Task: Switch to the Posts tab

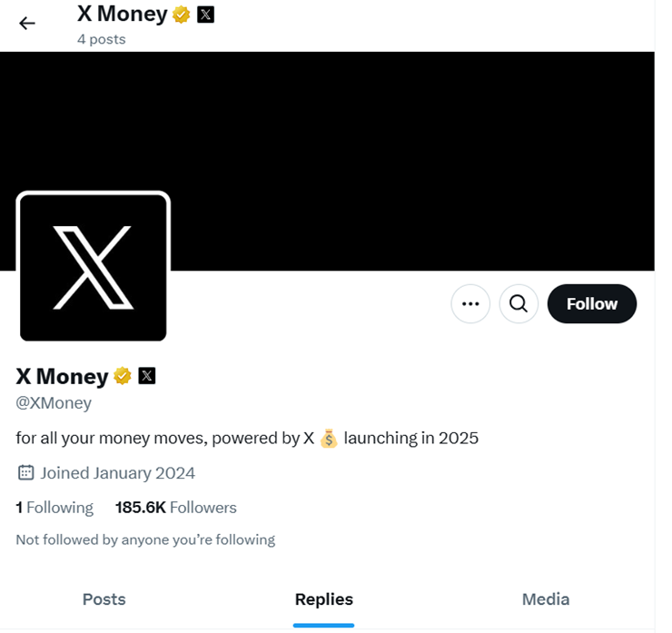Action: click(x=104, y=599)
